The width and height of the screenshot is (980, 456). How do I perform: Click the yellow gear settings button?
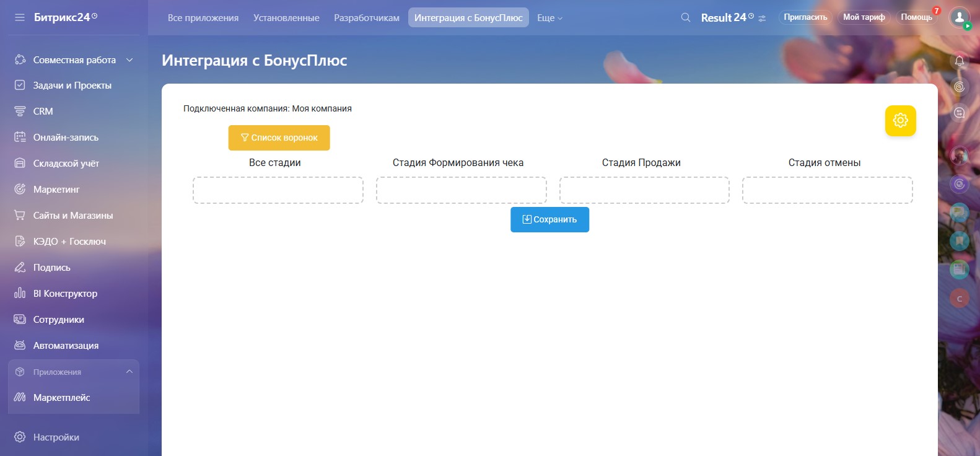(x=901, y=120)
